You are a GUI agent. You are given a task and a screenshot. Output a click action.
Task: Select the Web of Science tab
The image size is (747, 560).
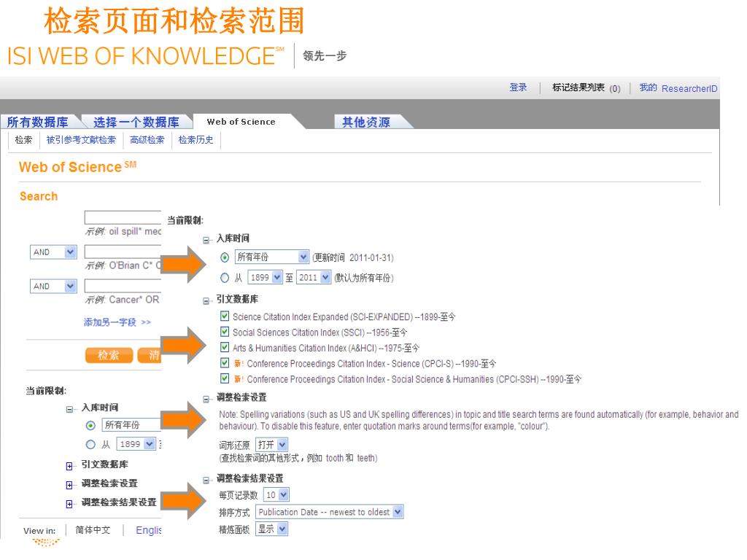(241, 122)
